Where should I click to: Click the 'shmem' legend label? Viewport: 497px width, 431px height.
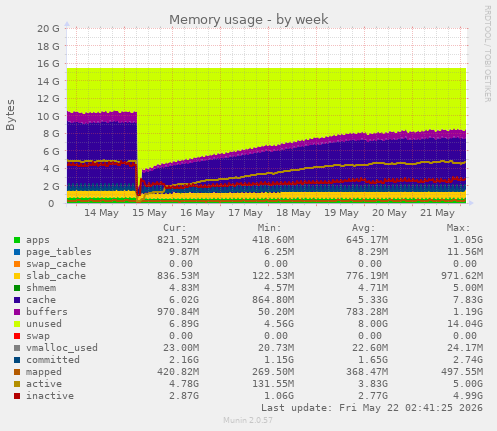(41, 288)
